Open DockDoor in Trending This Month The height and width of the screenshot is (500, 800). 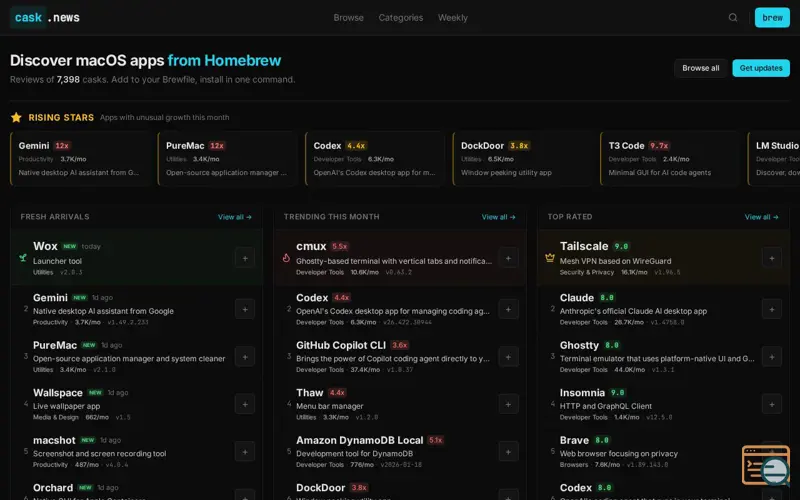point(400,489)
